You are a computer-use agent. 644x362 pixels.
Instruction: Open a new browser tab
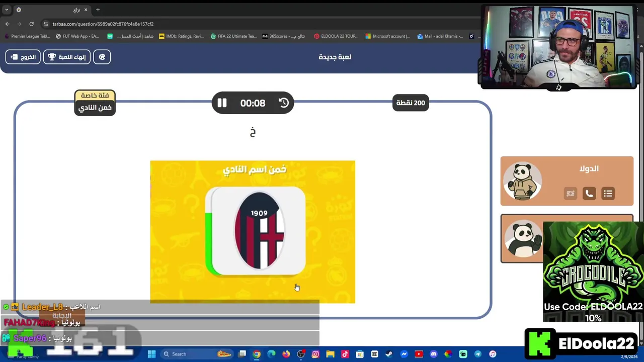pos(98,10)
